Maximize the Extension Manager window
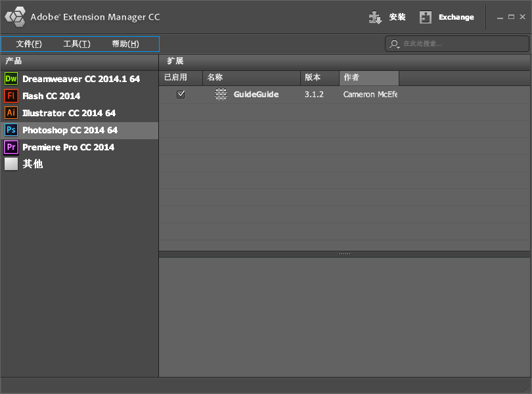This screenshot has height=394, width=532. coord(511,17)
